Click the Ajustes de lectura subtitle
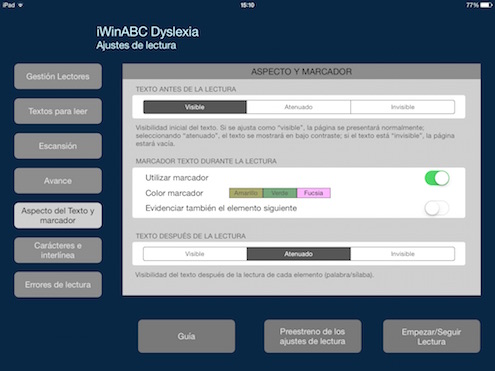This screenshot has height=371, width=495. click(136, 45)
